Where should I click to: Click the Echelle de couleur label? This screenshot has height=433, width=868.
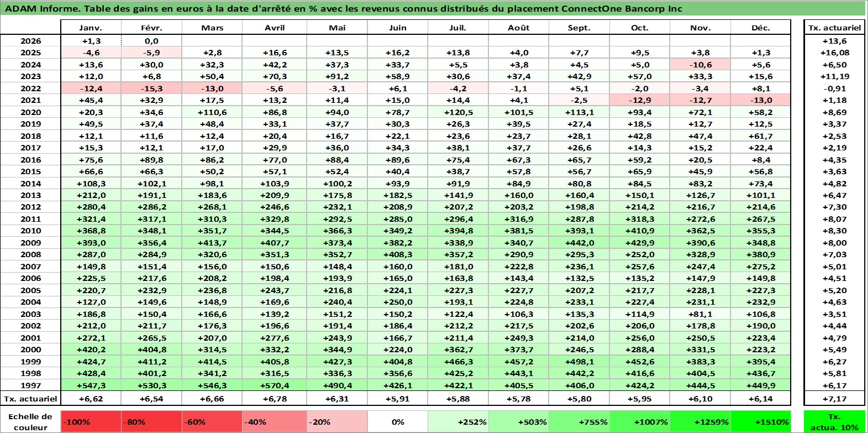click(x=30, y=421)
